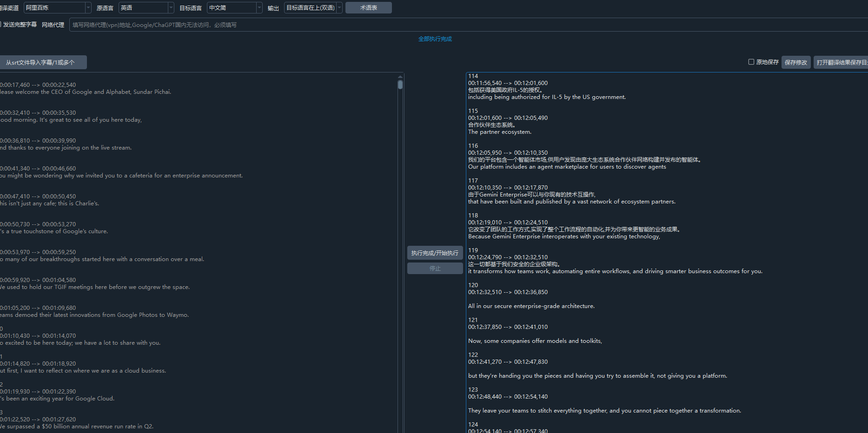
Task: Click the 'The partner ecosystem.' line in results
Action: coord(499,132)
